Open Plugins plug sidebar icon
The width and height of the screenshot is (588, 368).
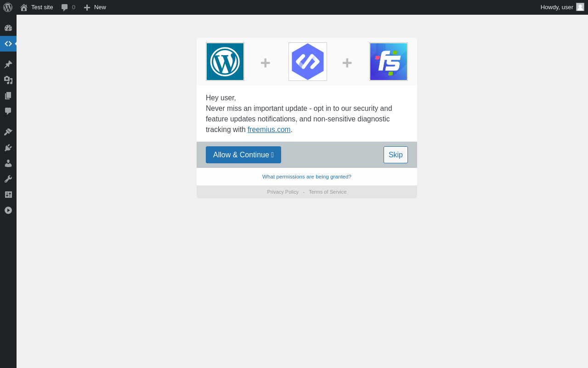[8, 148]
